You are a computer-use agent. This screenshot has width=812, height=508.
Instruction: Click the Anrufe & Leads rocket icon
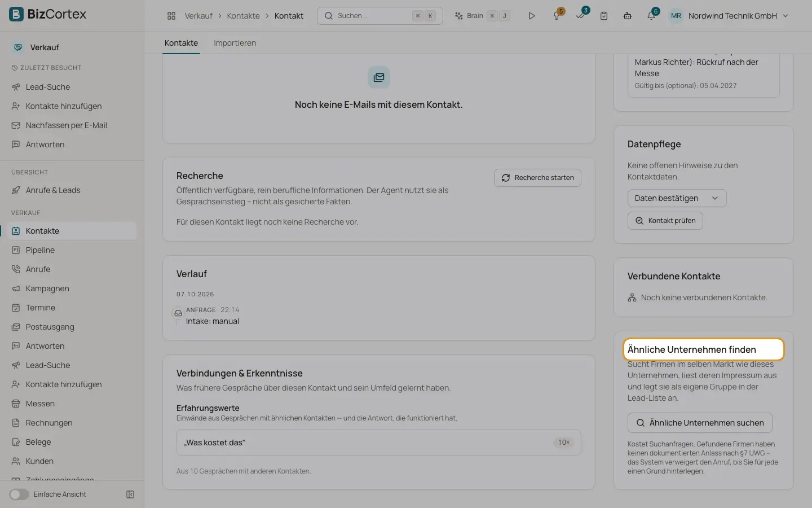pos(16,190)
